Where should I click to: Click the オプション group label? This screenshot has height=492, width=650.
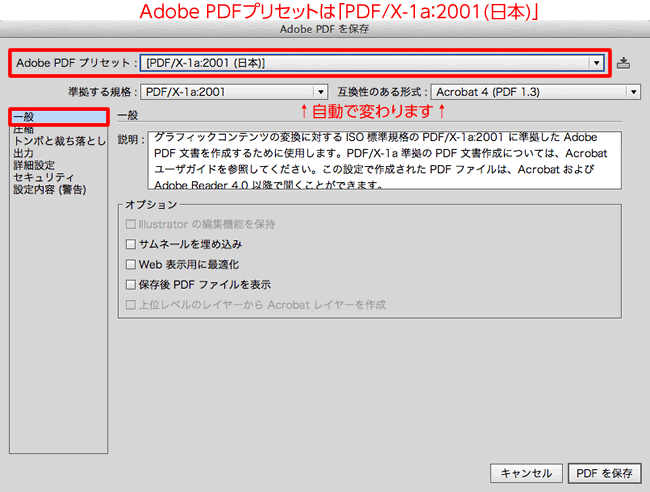click(x=151, y=205)
